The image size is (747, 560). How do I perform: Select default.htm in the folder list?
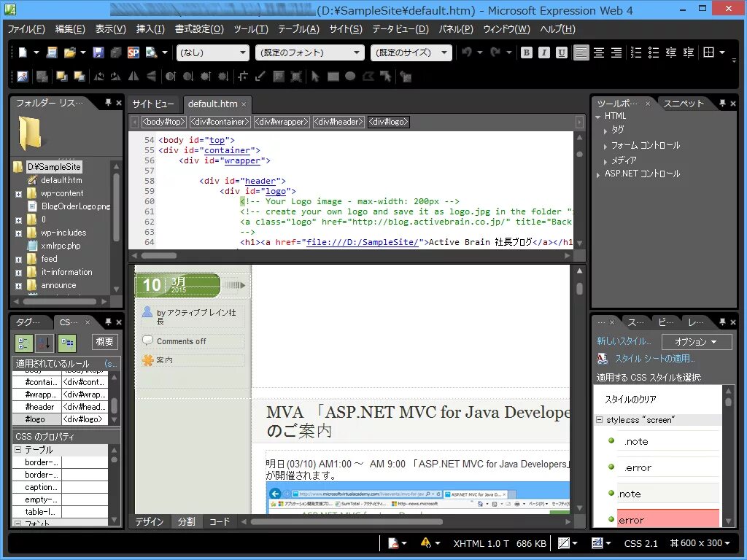point(61,180)
